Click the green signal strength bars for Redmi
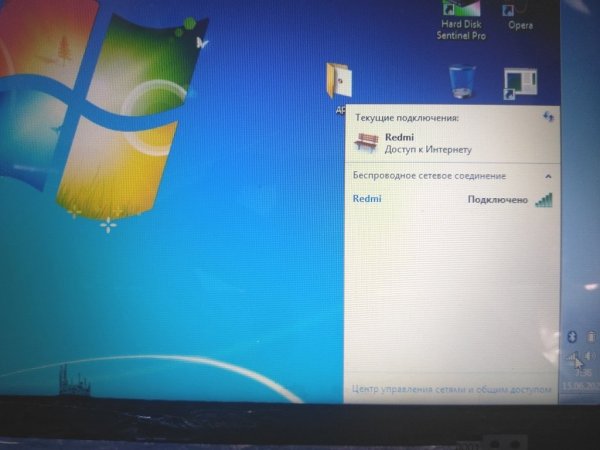Image resolution: width=600 pixels, height=450 pixels. click(x=543, y=200)
